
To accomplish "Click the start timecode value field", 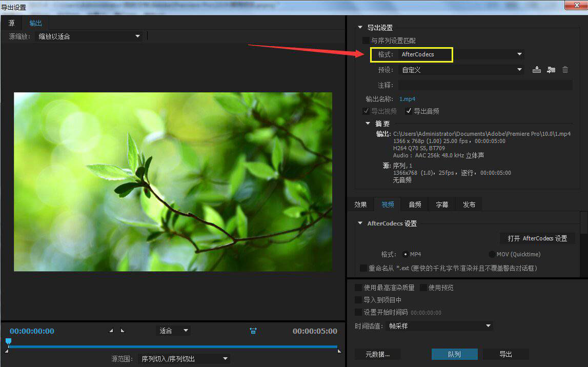I will pyautogui.click(x=425, y=312).
